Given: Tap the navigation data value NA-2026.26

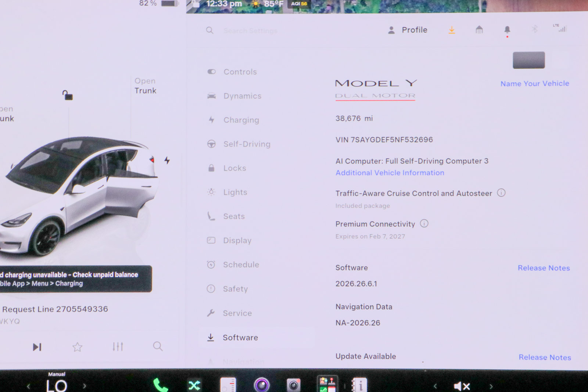Looking at the screenshot, I should coord(358,323).
